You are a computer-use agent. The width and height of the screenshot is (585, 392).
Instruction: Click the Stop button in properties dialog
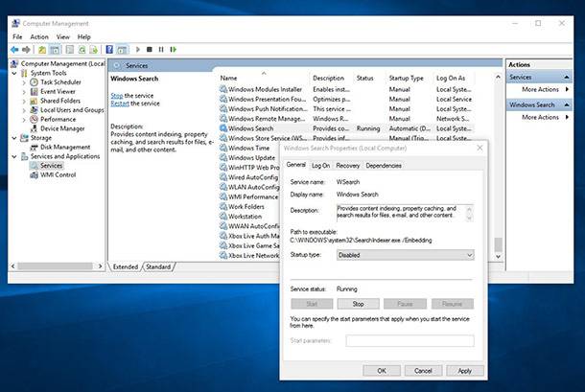tap(358, 304)
